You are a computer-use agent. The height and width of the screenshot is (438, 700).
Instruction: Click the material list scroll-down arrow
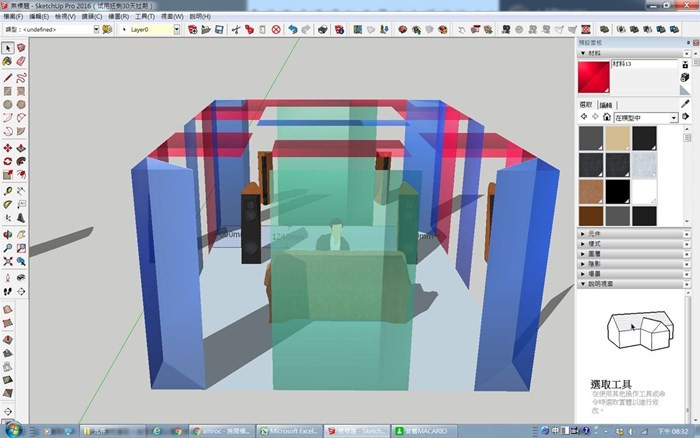pos(687,221)
